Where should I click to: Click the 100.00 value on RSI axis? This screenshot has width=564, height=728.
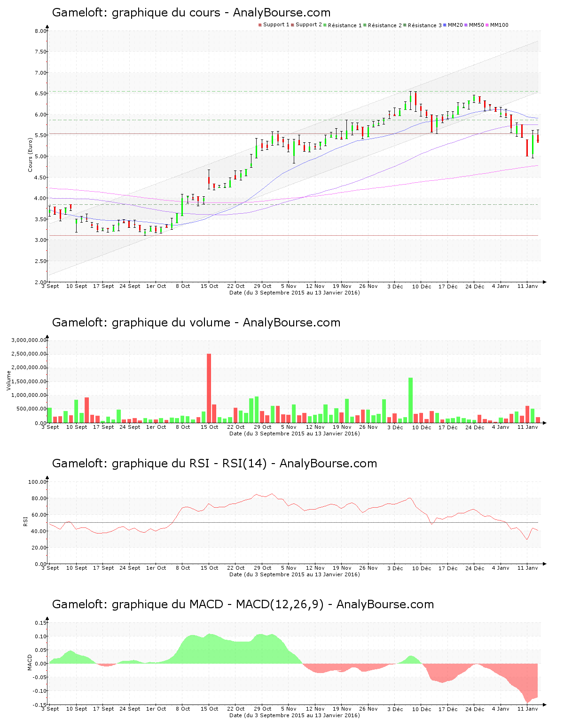click(x=38, y=482)
